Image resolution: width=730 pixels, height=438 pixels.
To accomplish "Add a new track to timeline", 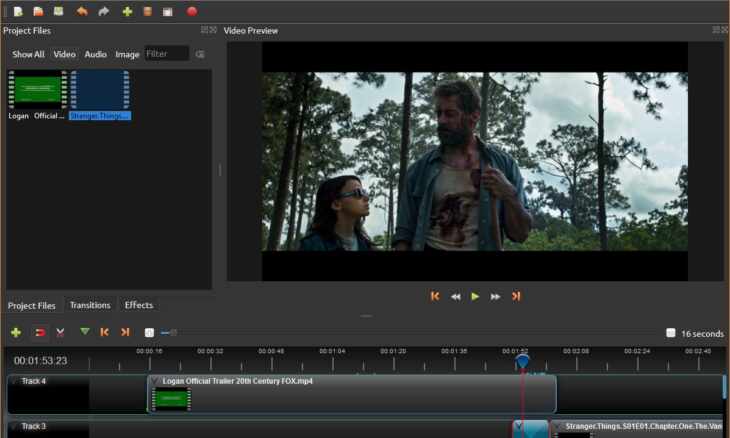I will point(16,332).
